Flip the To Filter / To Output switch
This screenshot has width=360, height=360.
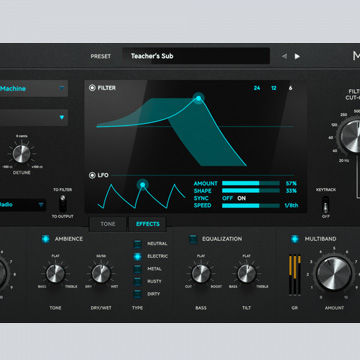coord(62,203)
